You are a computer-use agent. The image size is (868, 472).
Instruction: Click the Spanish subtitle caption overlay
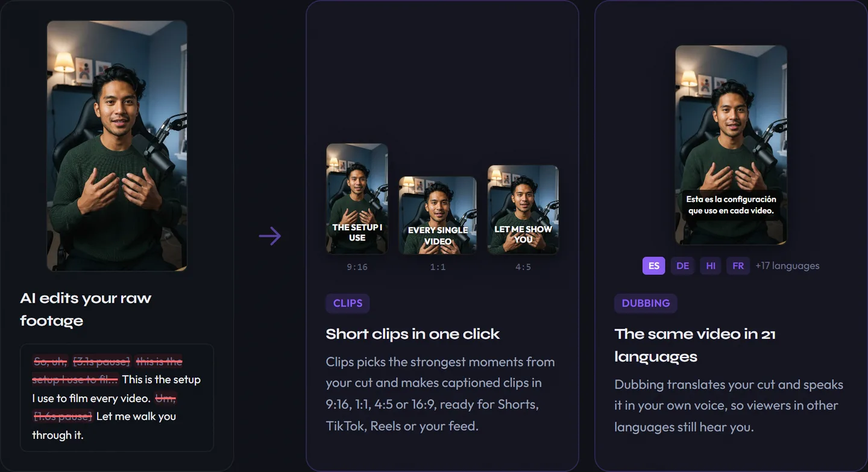(x=731, y=205)
